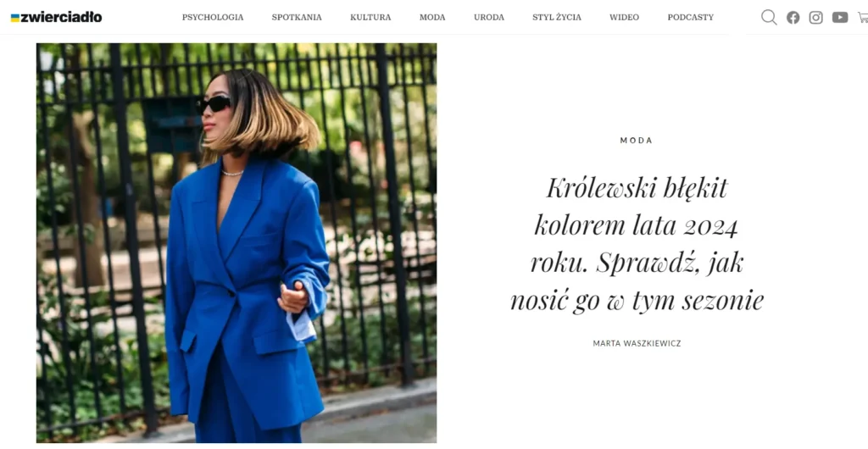Viewport: 868px width, 449px height.
Task: Open the Psychologia menu
Action: coord(213,17)
